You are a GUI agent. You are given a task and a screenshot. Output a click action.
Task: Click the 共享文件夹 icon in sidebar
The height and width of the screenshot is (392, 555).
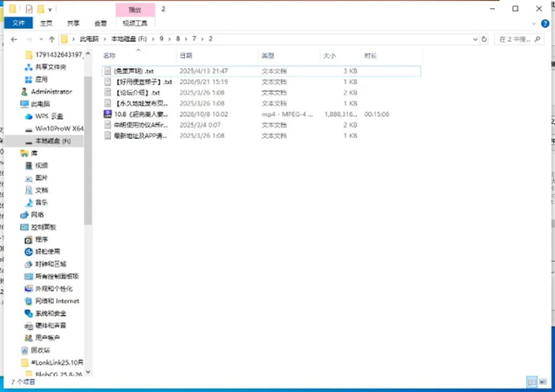pos(29,67)
